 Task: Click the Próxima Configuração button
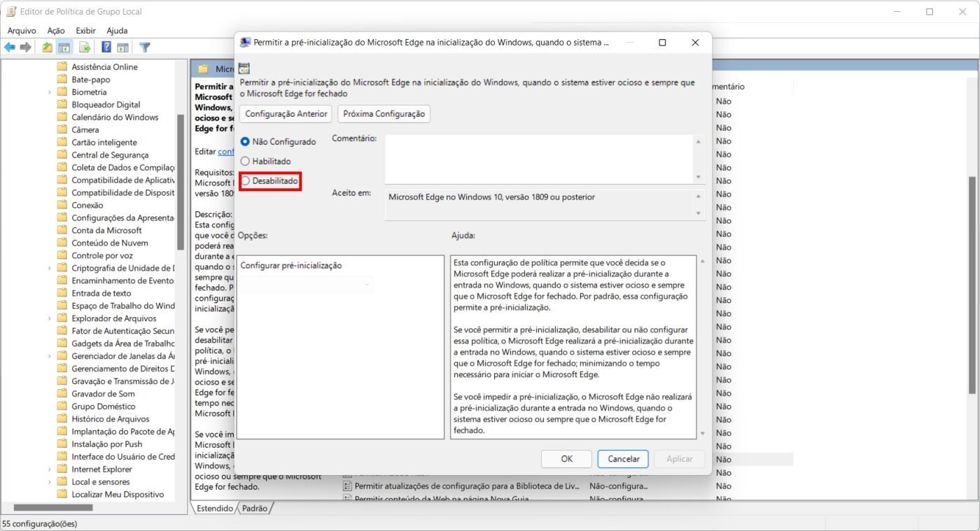click(x=384, y=114)
